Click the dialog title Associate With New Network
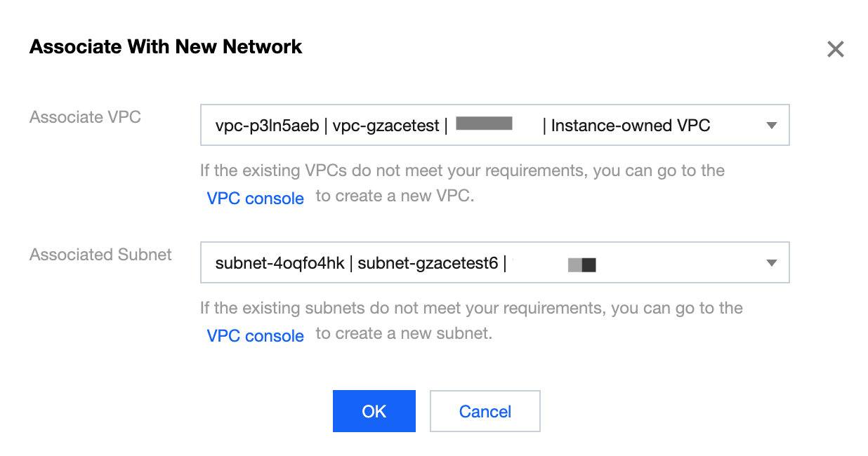 click(166, 47)
